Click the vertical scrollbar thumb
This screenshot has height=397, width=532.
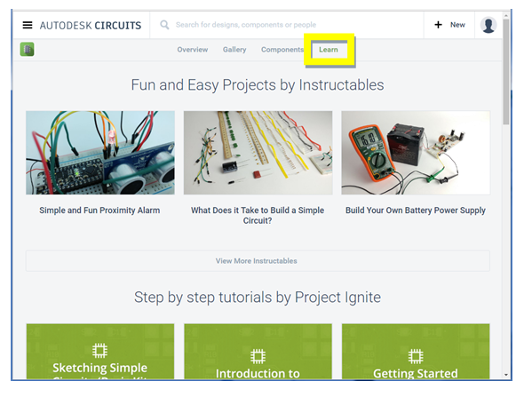point(506,72)
